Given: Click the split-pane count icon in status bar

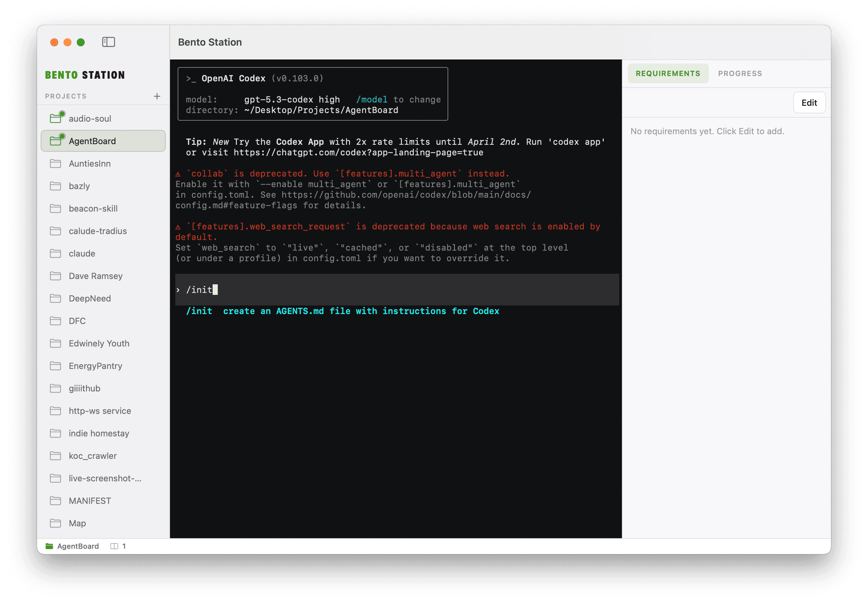Looking at the screenshot, I should coord(114,546).
